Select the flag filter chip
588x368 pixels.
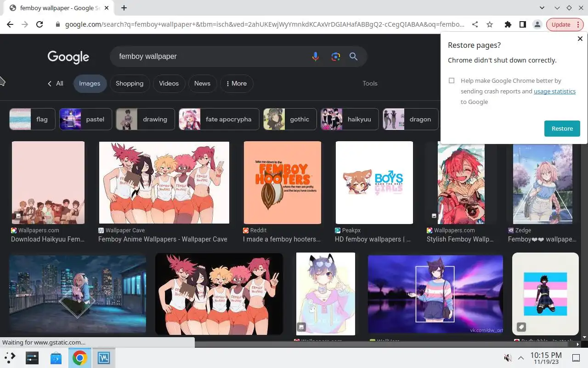[32, 119]
